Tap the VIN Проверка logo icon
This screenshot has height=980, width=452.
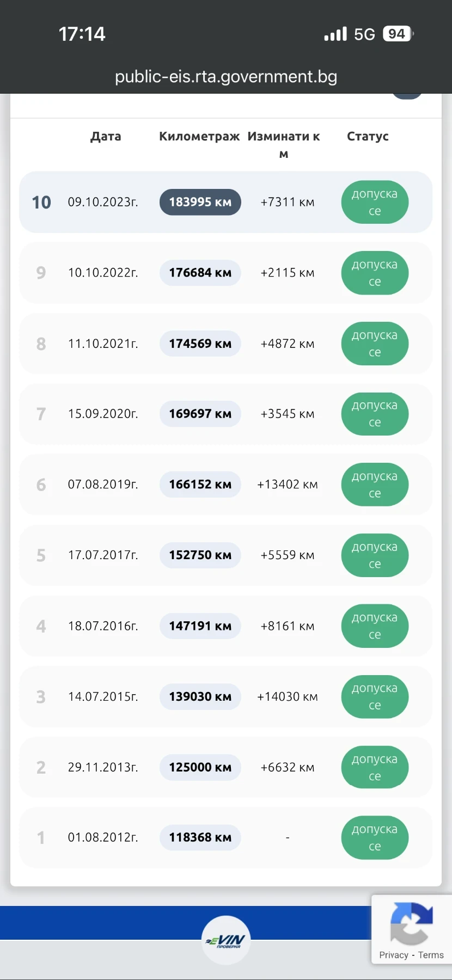pyautogui.click(x=226, y=940)
